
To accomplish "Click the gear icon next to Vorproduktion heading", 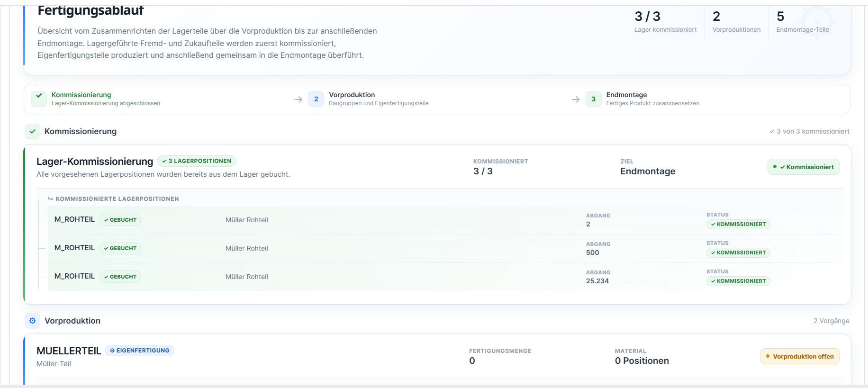I will tap(32, 321).
